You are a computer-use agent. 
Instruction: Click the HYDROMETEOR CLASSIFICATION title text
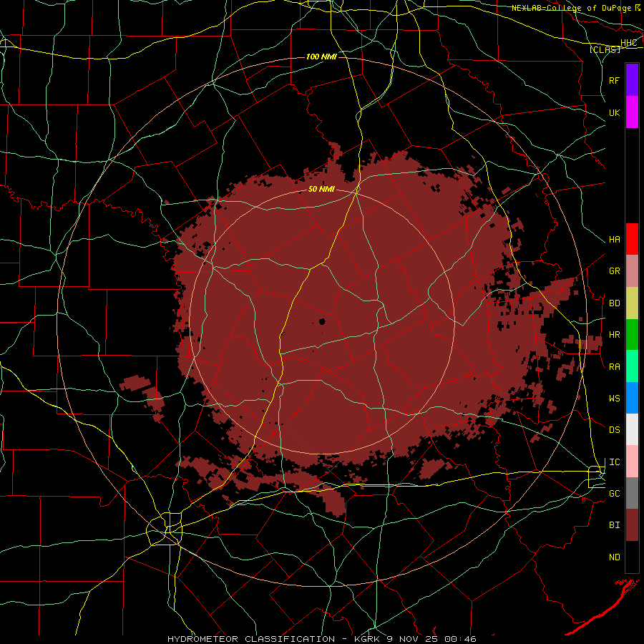pyautogui.click(x=251, y=639)
